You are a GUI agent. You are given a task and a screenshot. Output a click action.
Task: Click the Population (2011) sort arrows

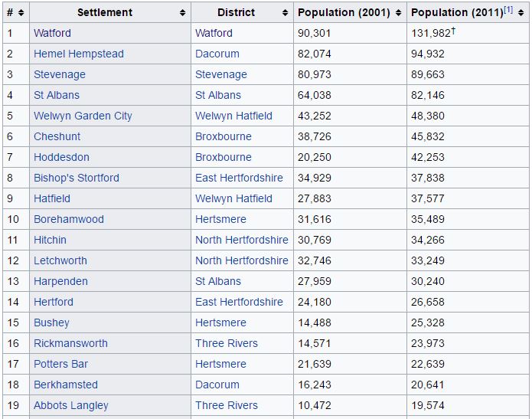click(521, 13)
